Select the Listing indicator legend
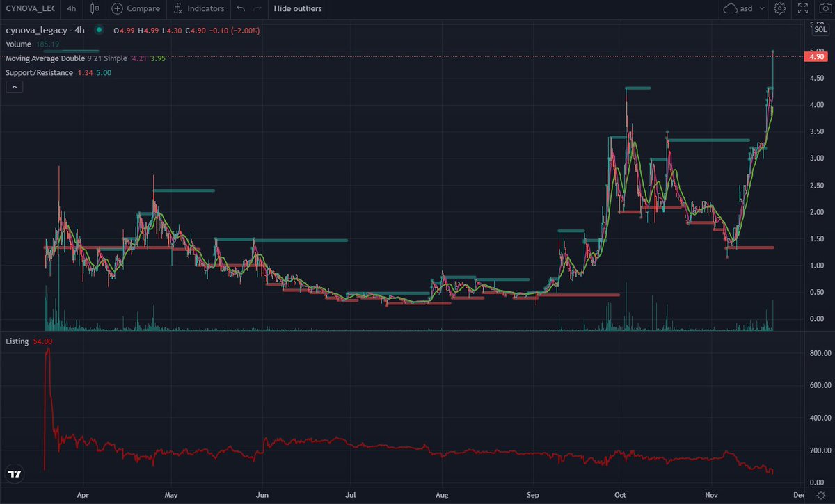835x504 pixels. 17,341
